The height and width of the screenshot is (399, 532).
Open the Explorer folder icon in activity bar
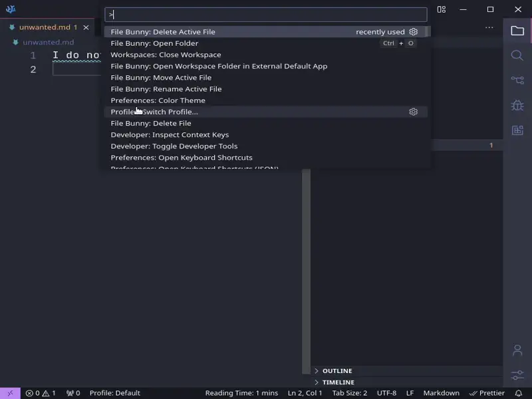517,31
